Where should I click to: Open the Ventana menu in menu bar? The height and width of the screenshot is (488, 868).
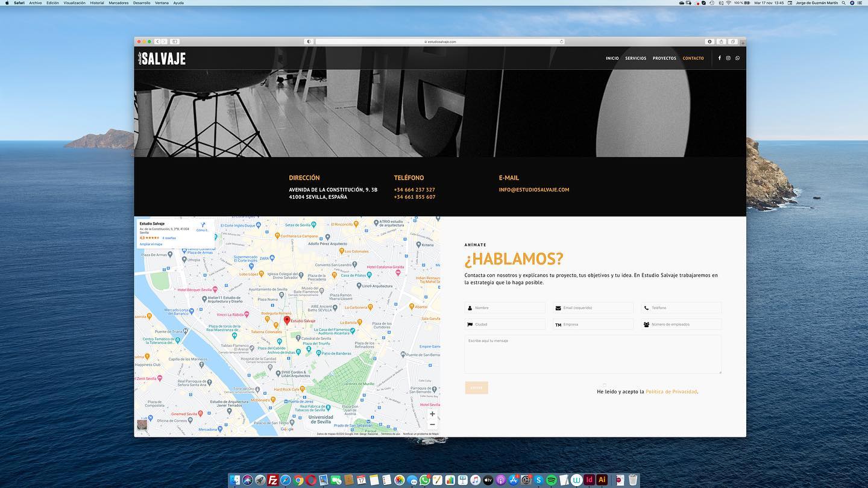click(162, 3)
